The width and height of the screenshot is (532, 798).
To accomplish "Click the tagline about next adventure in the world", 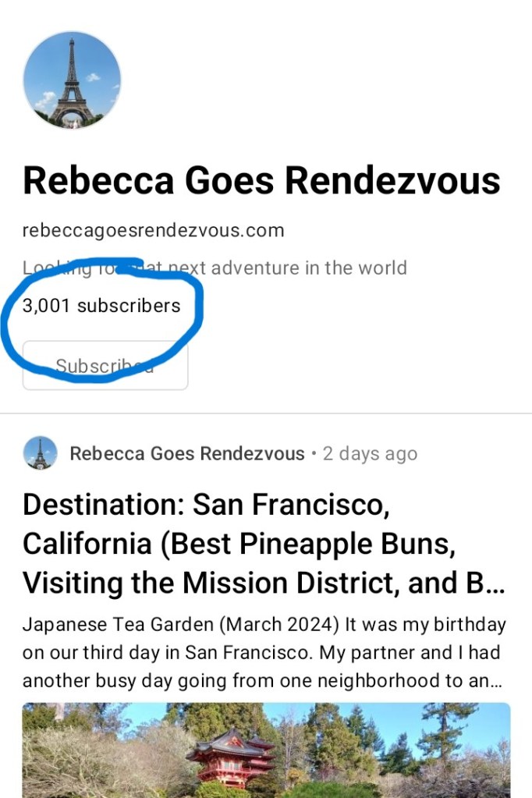I will (214, 268).
